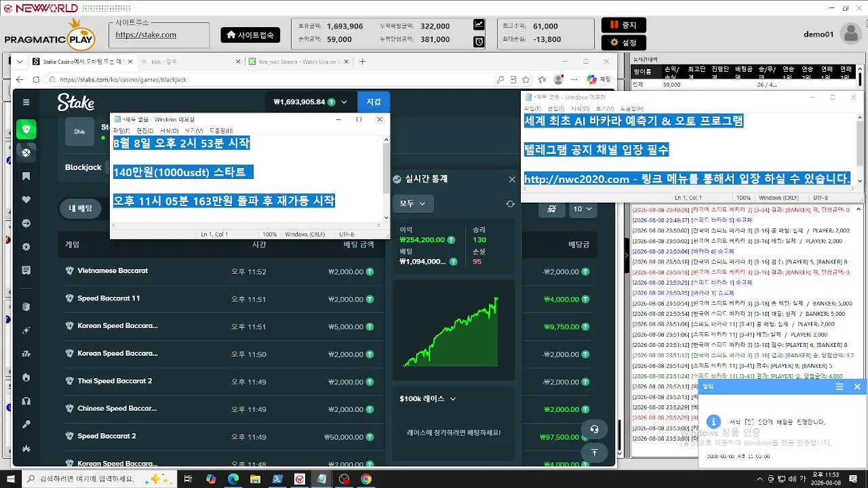Switch to live_nwc Stream tab
This screenshot has height=488, width=868.
click(x=298, y=61)
